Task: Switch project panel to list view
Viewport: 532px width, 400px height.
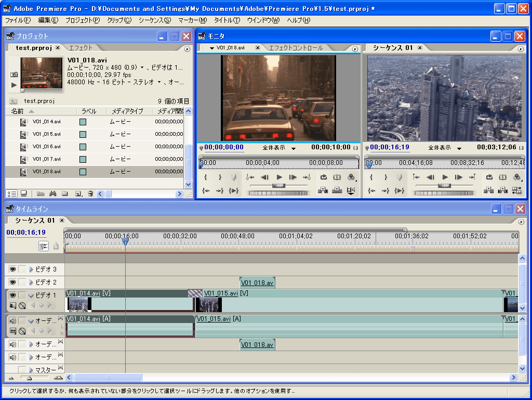Action: click(x=12, y=193)
